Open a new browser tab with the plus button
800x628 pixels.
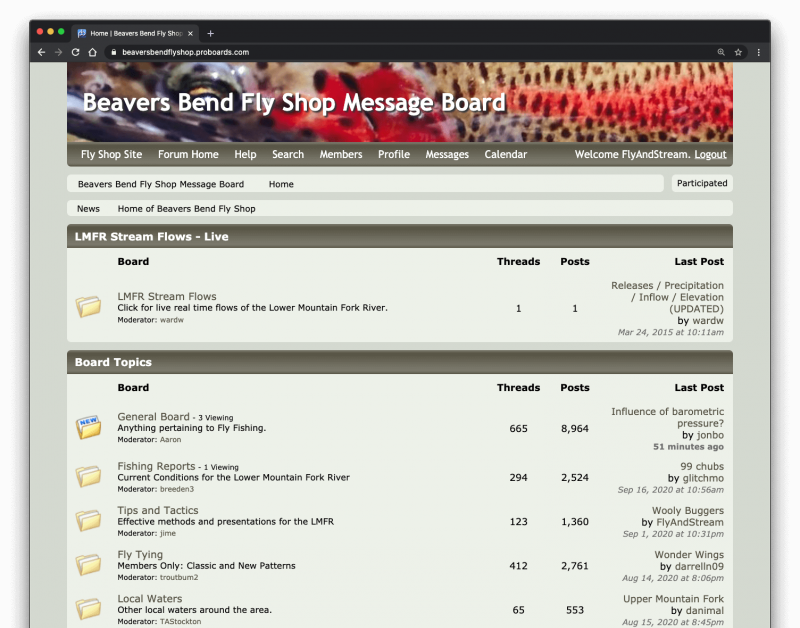click(210, 31)
